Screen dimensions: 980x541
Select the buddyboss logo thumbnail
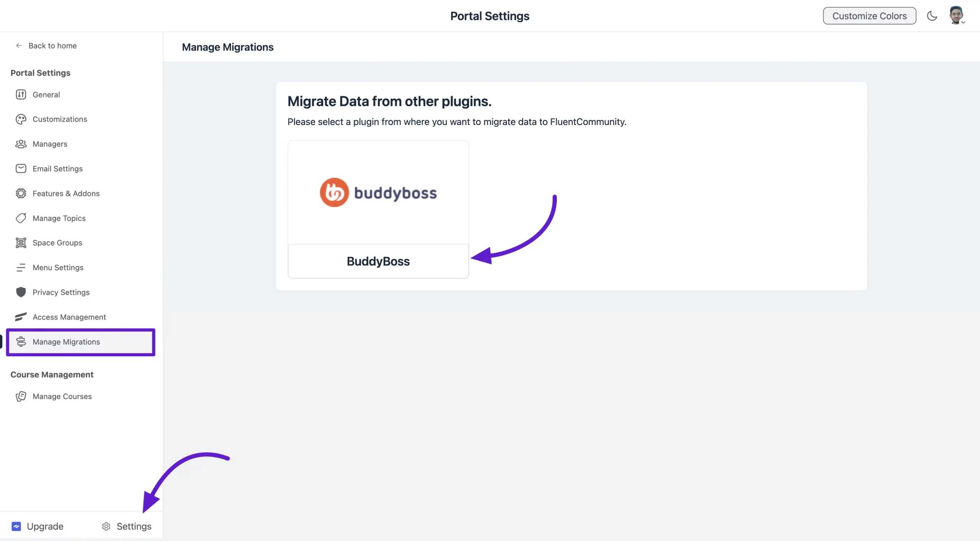point(378,192)
